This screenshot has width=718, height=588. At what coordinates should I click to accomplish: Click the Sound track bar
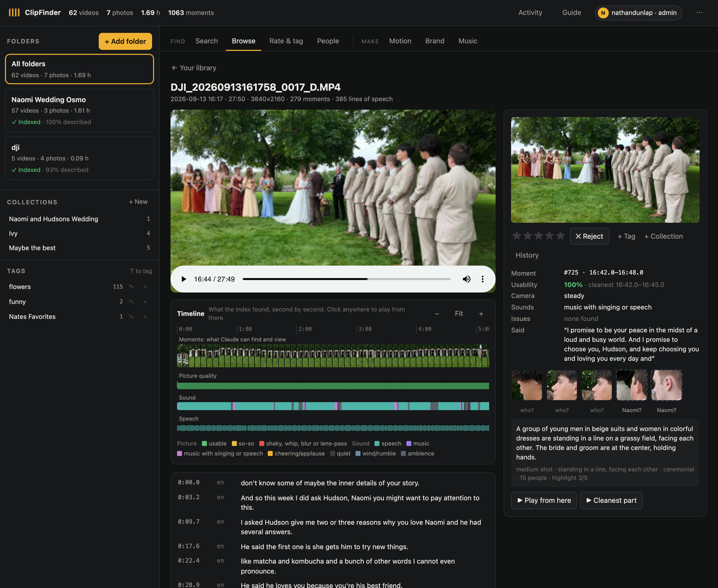click(x=333, y=406)
